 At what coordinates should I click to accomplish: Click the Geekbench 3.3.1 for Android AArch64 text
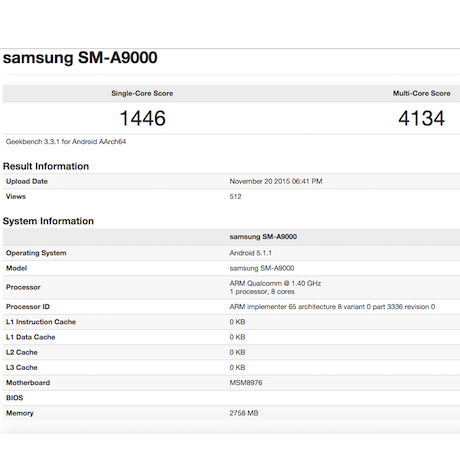pyautogui.click(x=66, y=142)
